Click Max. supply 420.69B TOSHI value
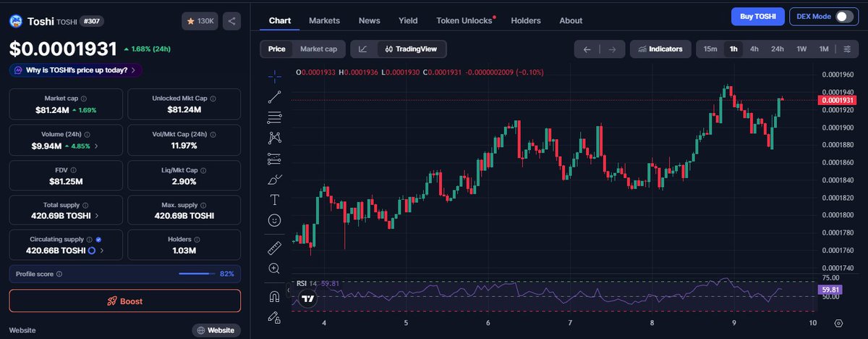The image size is (868, 339). 184,216
